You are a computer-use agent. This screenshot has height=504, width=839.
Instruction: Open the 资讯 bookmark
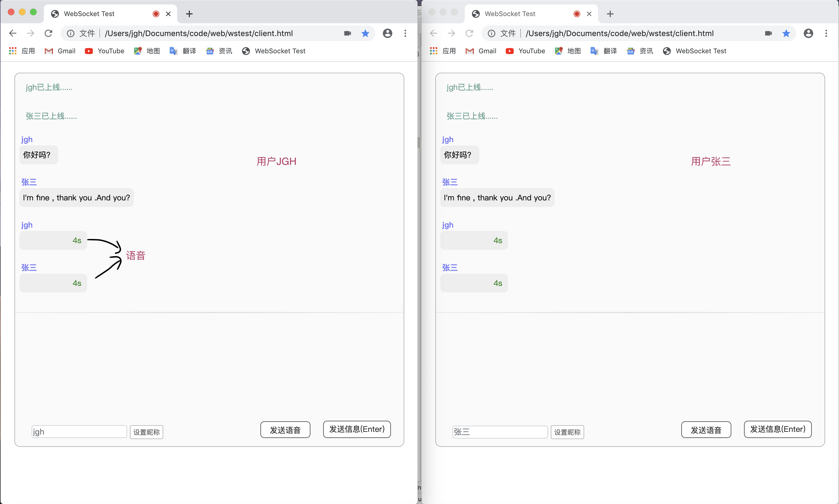(x=219, y=51)
